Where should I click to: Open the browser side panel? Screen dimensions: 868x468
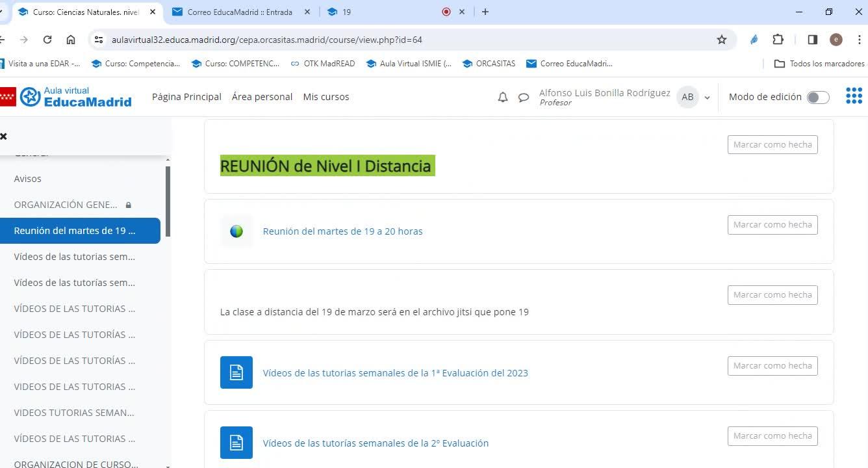click(x=812, y=40)
